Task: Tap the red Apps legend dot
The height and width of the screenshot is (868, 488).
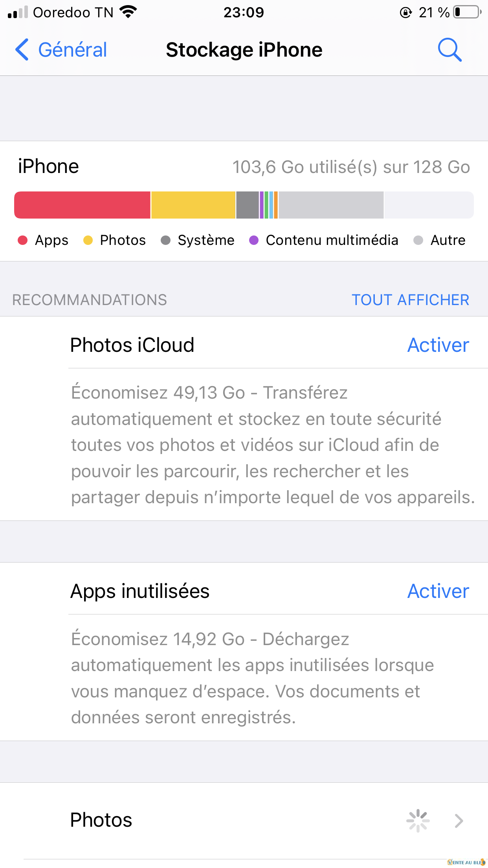Action: 23,240
